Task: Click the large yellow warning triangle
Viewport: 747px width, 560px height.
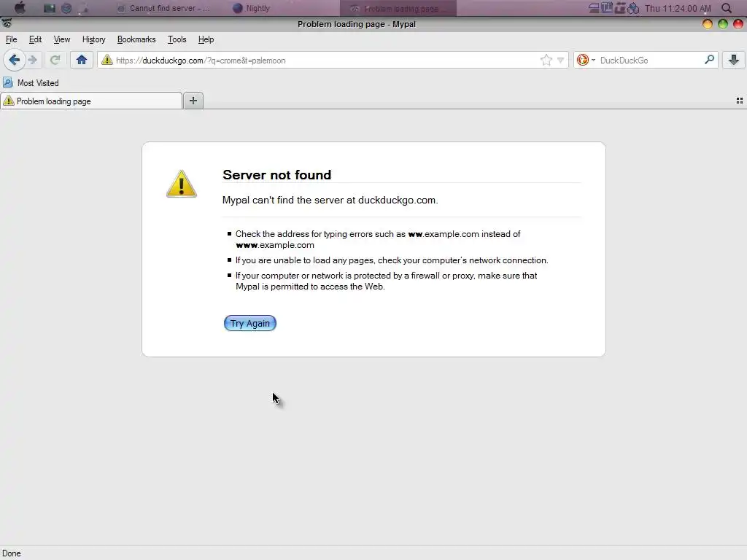Action: click(182, 184)
